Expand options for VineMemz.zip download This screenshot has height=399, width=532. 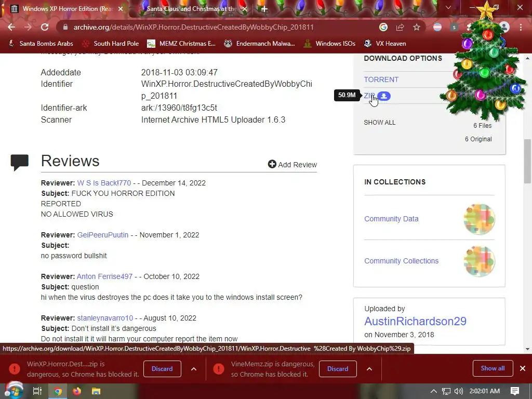click(369, 369)
